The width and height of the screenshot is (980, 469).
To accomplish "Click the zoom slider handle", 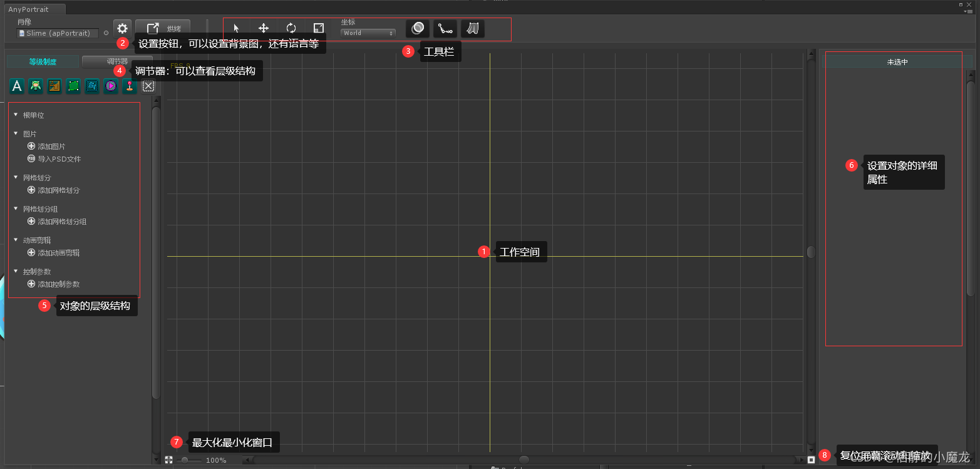I will click(185, 460).
